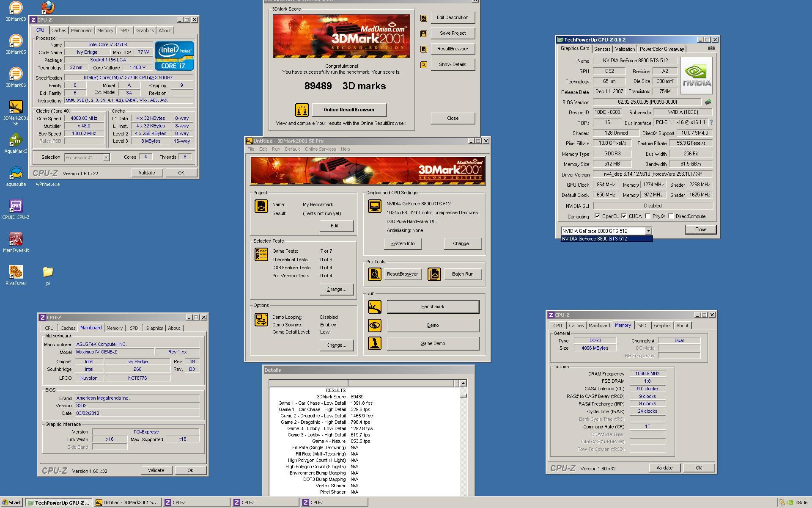Click the Details list scroll up arrow
The image size is (812, 508).
point(463,383)
